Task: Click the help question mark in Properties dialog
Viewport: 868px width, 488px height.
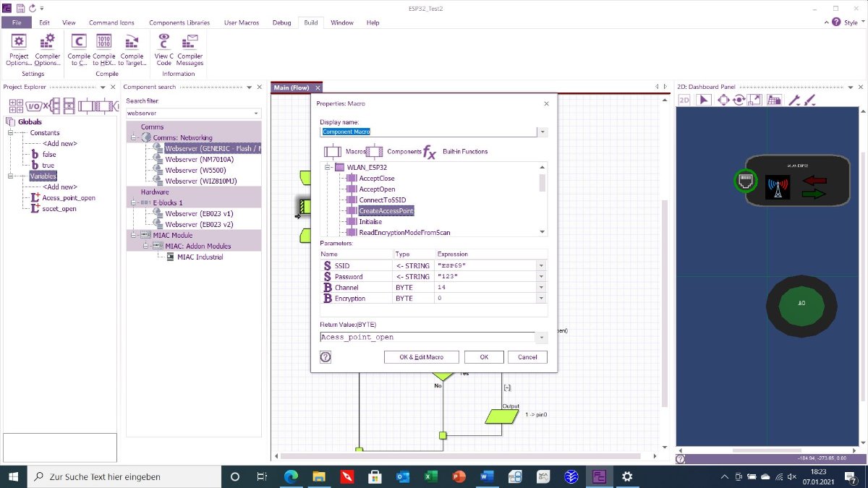Action: click(325, 357)
